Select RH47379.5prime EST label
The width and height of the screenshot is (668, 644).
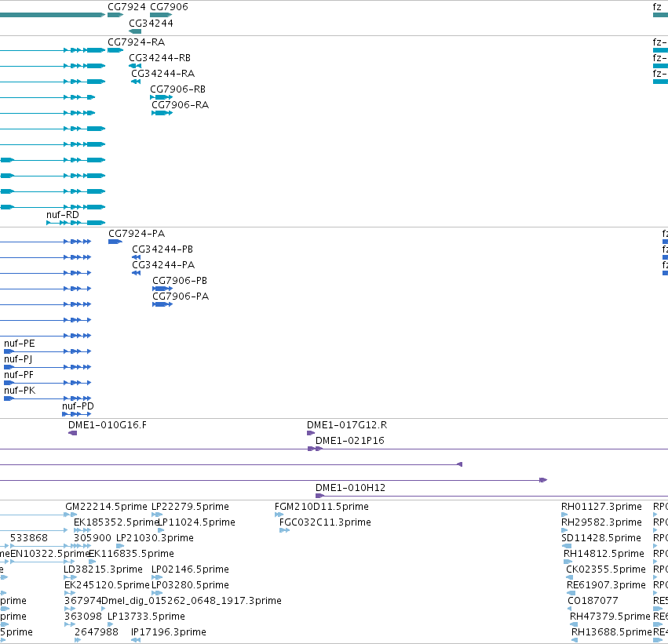[x=610, y=617]
